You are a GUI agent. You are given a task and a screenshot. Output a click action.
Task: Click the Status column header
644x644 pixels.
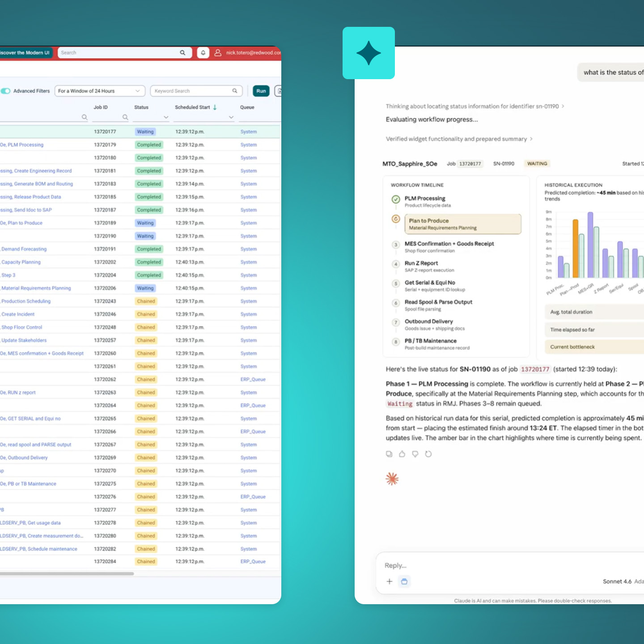tap(141, 107)
